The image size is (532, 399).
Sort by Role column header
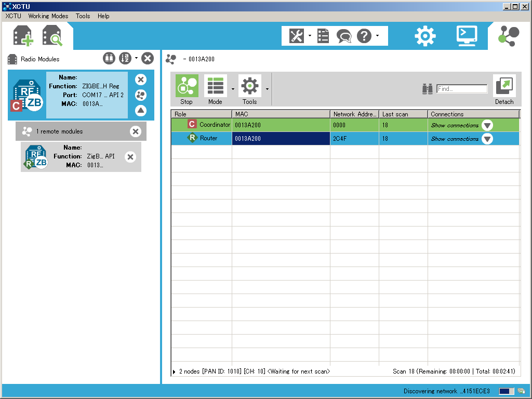[x=202, y=114]
